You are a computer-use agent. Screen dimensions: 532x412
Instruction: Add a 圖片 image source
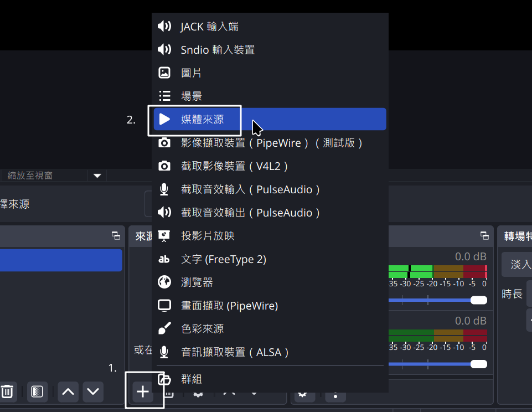(270, 73)
